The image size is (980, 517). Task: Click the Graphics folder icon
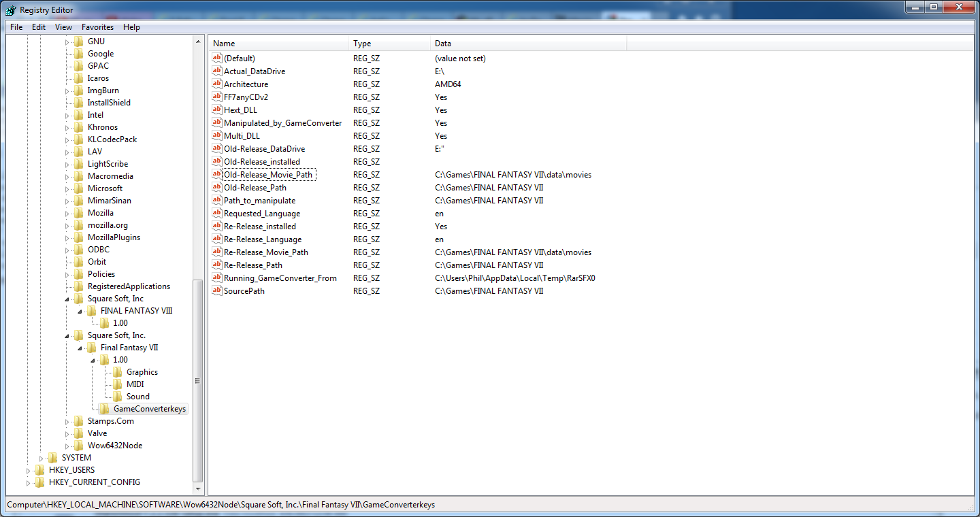118,372
